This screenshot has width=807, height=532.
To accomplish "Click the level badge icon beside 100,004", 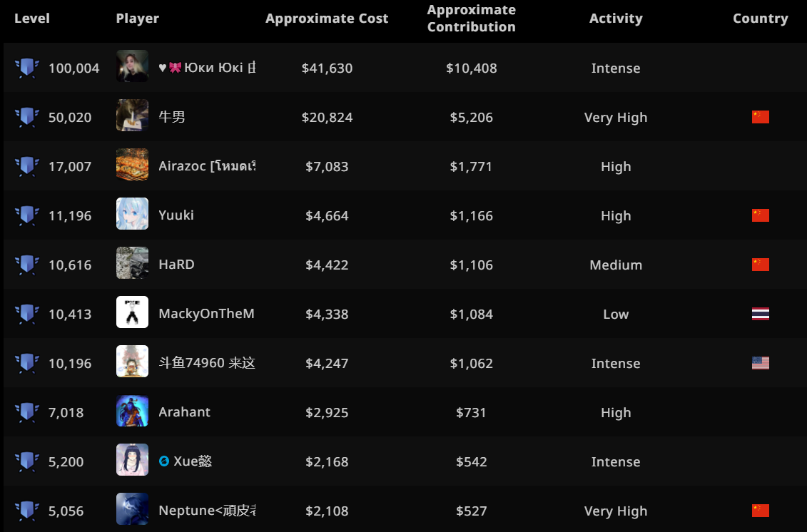I will coord(27,68).
